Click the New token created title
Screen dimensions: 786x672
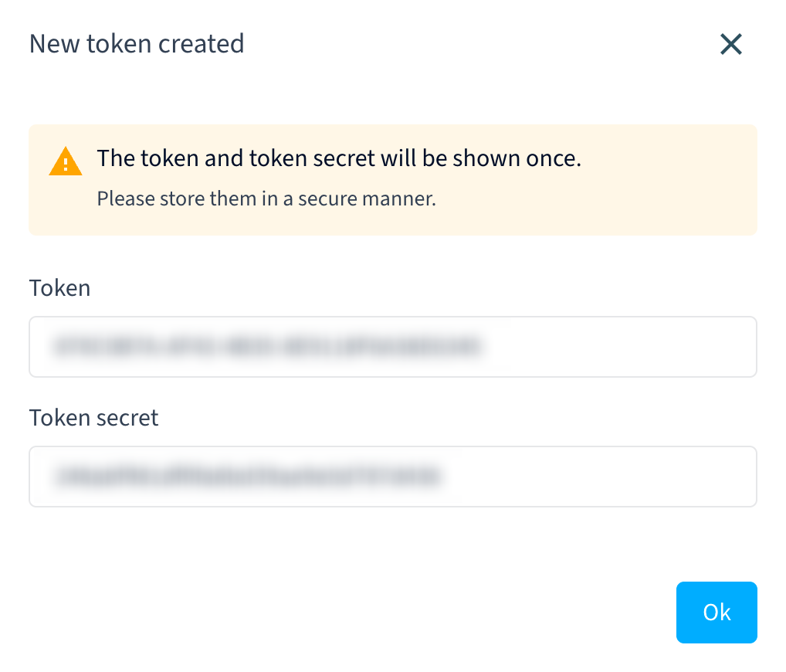[137, 43]
